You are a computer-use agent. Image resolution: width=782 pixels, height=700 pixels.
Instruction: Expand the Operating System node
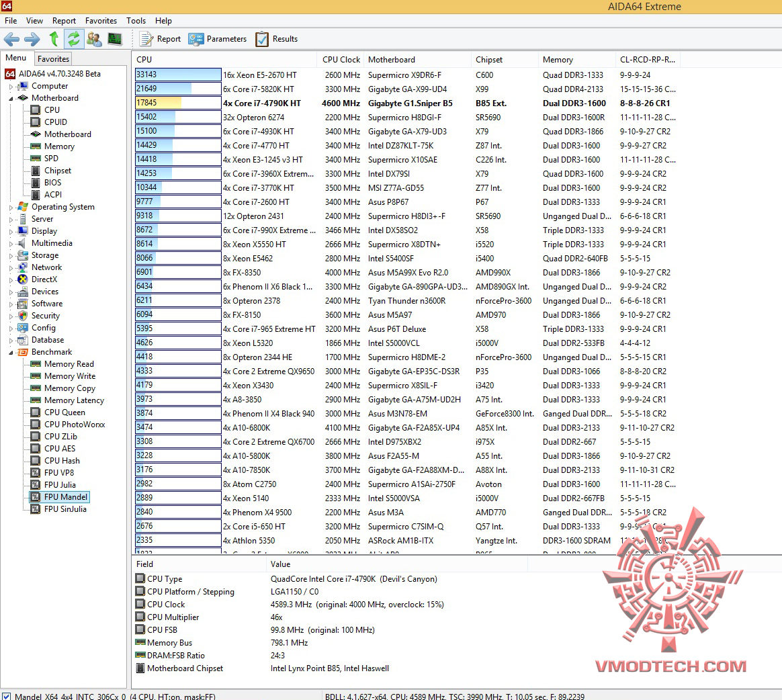click(11, 207)
